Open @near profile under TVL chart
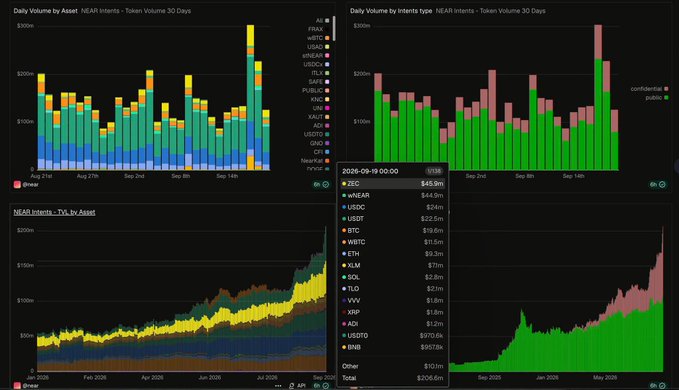 pyautogui.click(x=30, y=385)
